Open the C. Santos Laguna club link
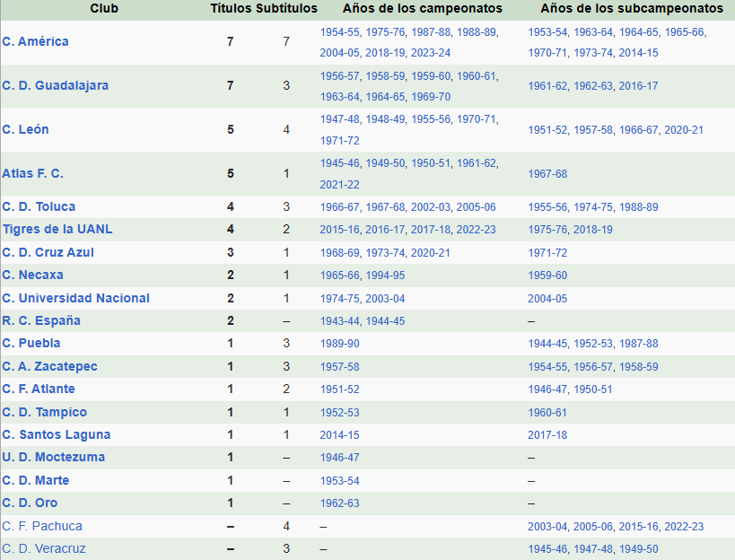 (x=57, y=434)
